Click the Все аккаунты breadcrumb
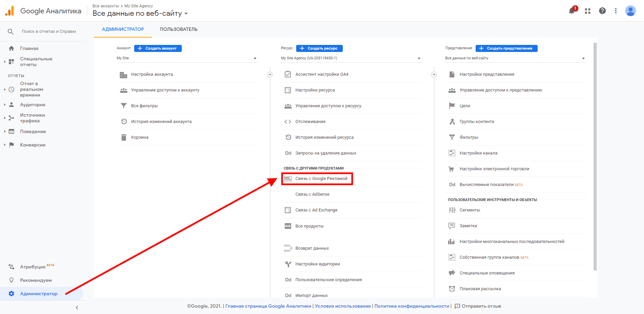The width and height of the screenshot is (644, 314). [x=106, y=6]
